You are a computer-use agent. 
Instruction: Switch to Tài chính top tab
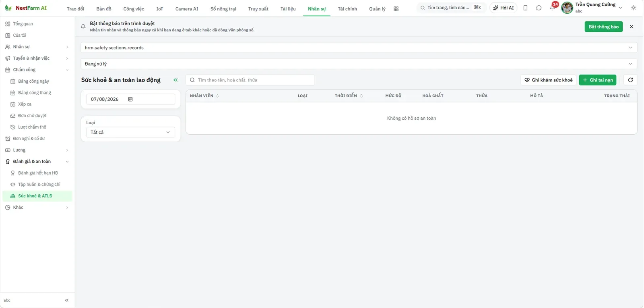(347, 9)
